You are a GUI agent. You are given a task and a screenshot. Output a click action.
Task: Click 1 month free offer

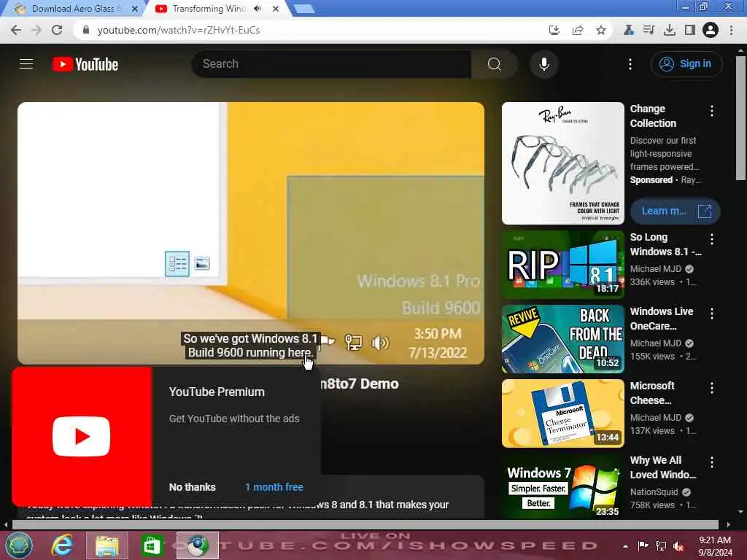point(274,487)
